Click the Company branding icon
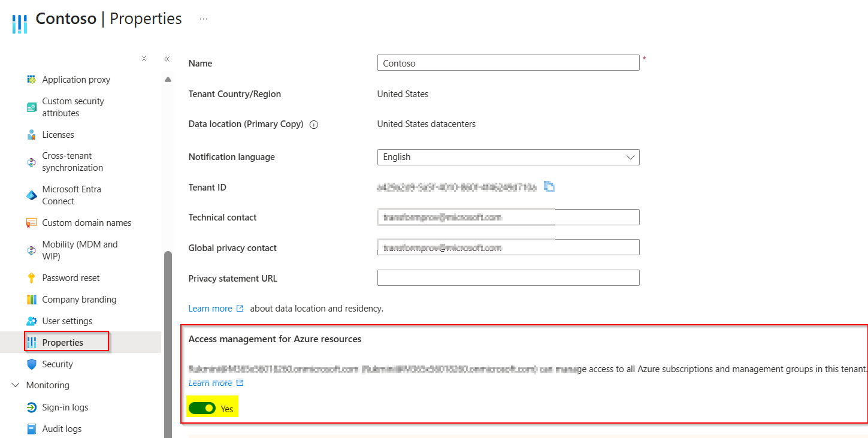This screenshot has height=438, width=868. pos(32,300)
